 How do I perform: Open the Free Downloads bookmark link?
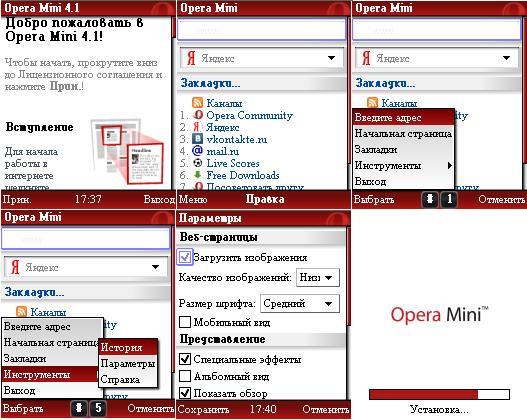point(243,175)
